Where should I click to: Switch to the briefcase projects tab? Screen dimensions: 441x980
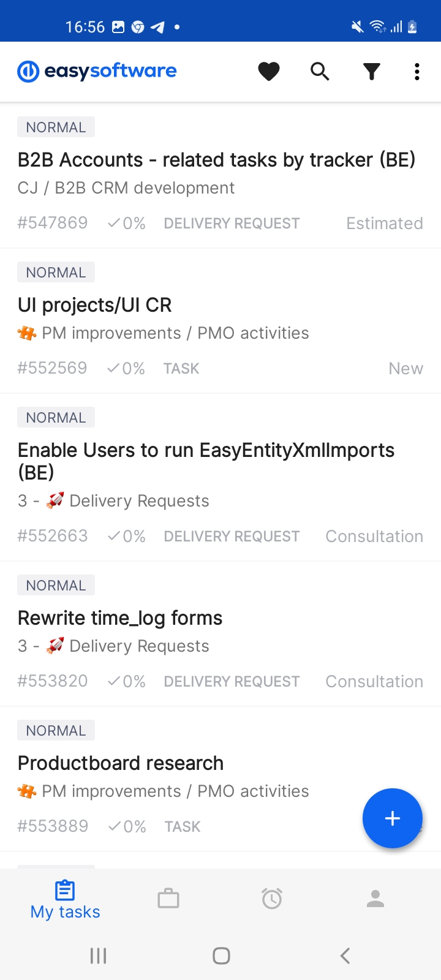pos(168,899)
